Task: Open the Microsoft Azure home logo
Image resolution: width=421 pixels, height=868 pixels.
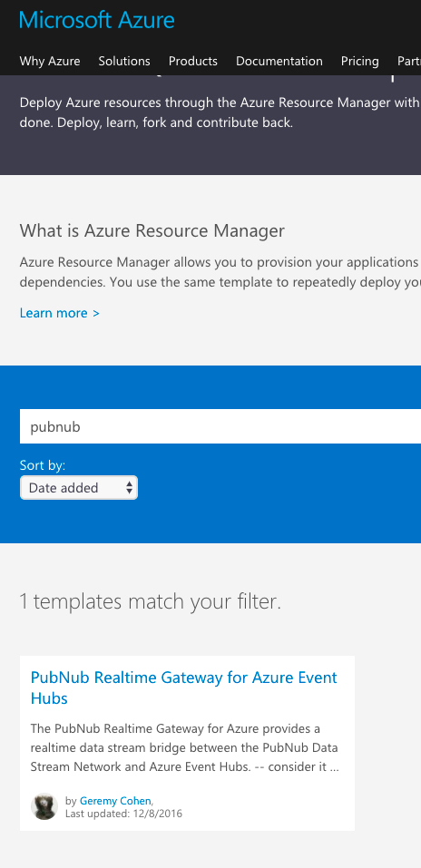Action: (97, 21)
